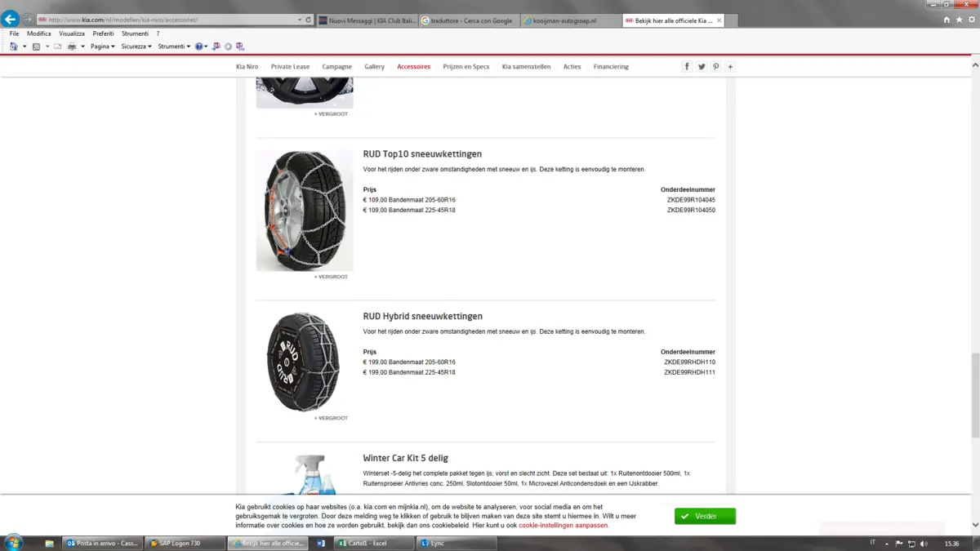Viewport: 980px width, 551px height.
Task: Open the Private Lease nav link
Action: (290, 67)
